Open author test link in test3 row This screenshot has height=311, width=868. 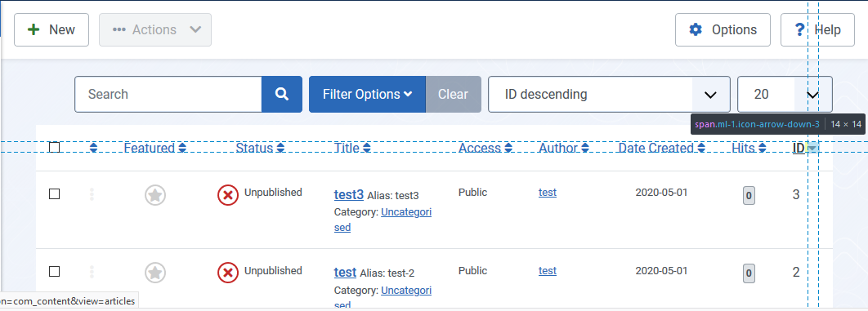pos(548,193)
